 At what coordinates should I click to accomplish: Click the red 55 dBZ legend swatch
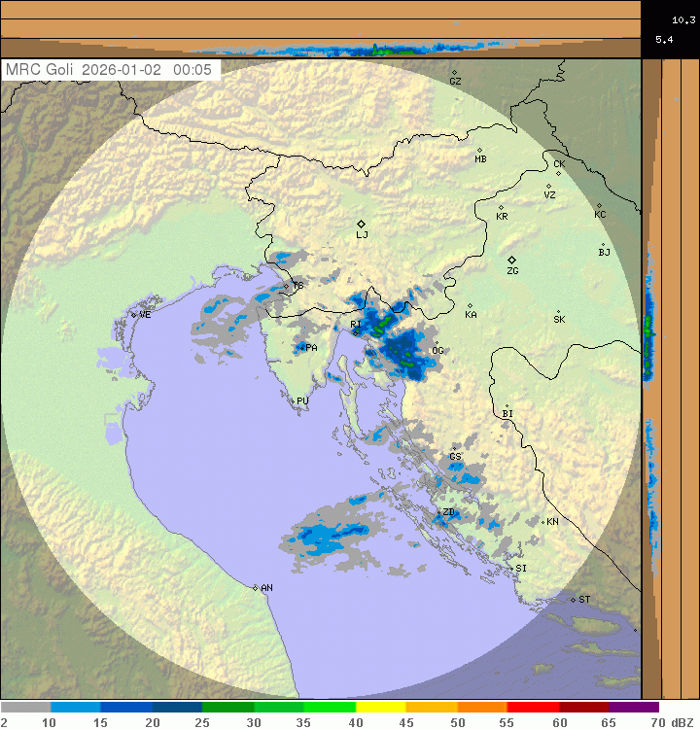click(532, 708)
